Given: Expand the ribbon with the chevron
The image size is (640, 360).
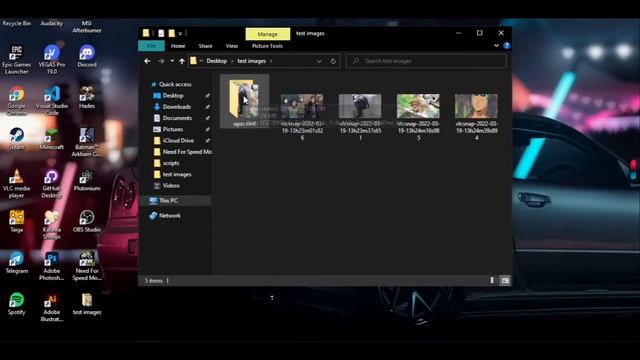Looking at the screenshot, I should (x=496, y=46).
